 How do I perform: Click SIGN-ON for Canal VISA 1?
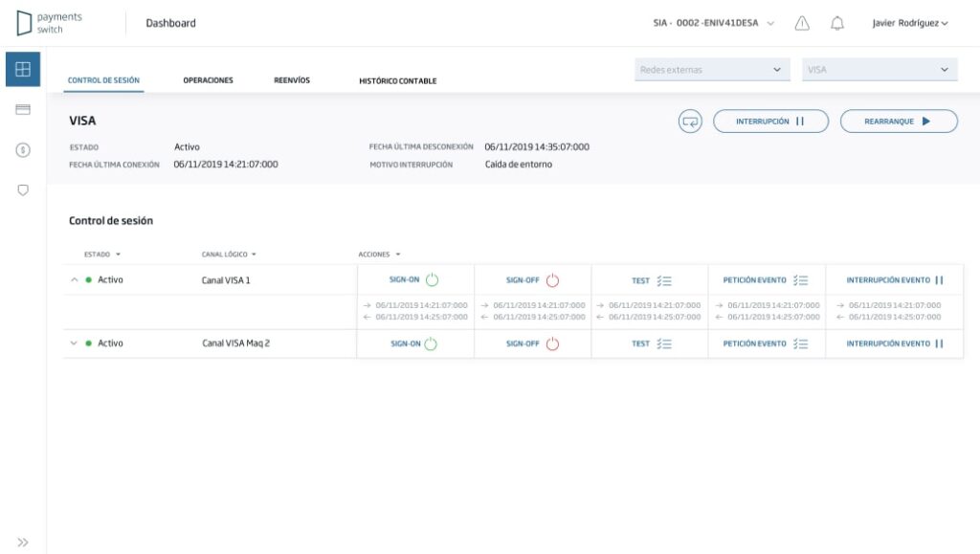pyautogui.click(x=413, y=280)
